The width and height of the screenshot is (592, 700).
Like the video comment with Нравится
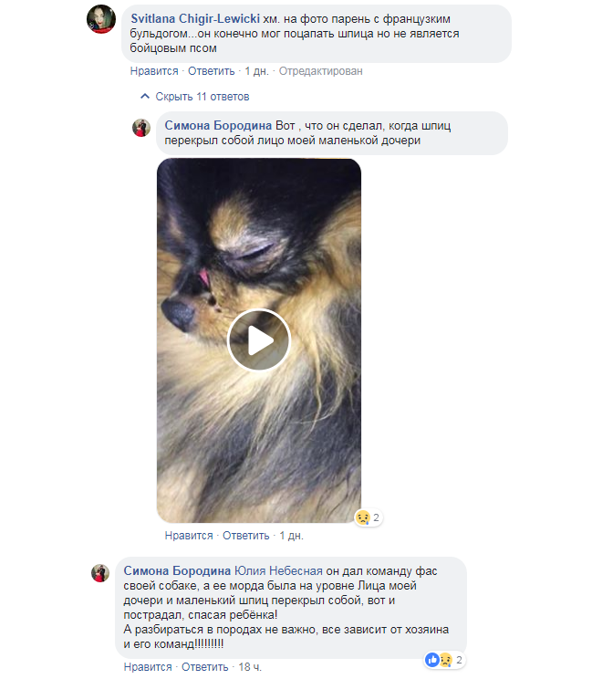(189, 536)
